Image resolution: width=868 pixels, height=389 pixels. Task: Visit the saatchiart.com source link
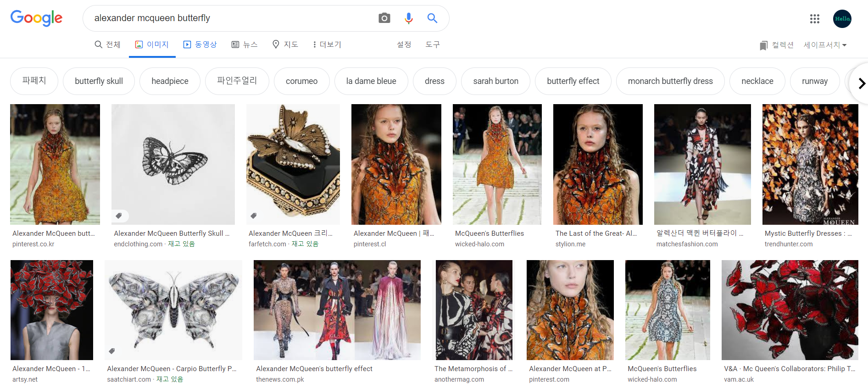point(129,379)
